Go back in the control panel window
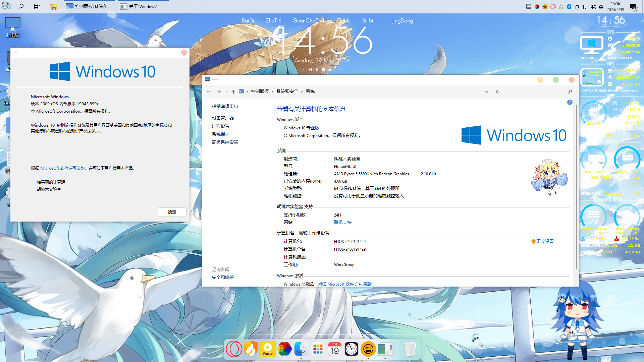644x362 pixels. click(209, 92)
